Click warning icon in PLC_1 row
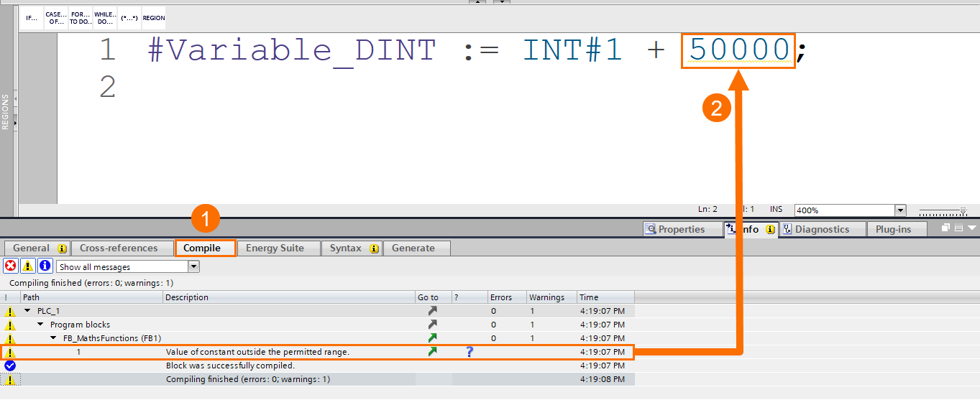This screenshot has width=980, height=400. [10, 311]
